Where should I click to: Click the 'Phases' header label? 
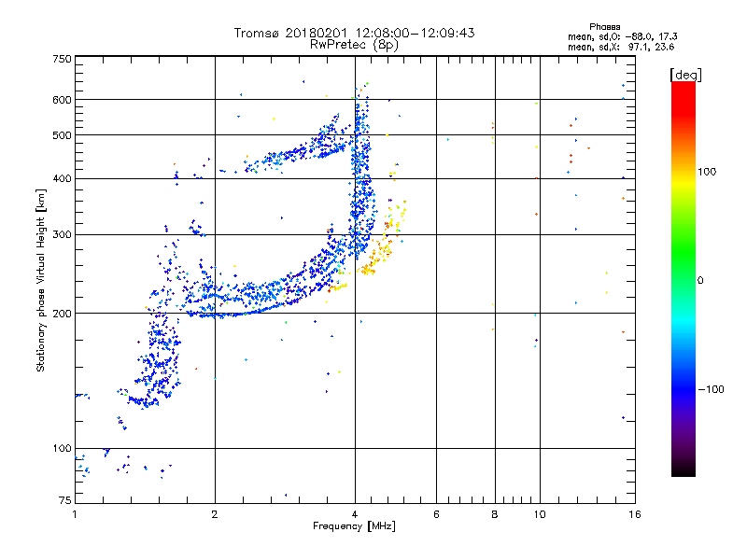[604, 27]
